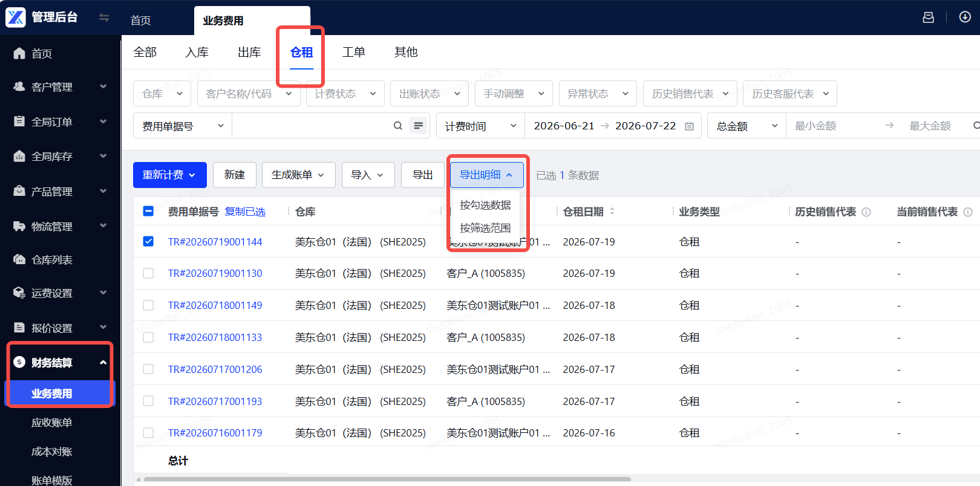
Task: Click the 全局订单 sidebar icon
Action: 19,121
